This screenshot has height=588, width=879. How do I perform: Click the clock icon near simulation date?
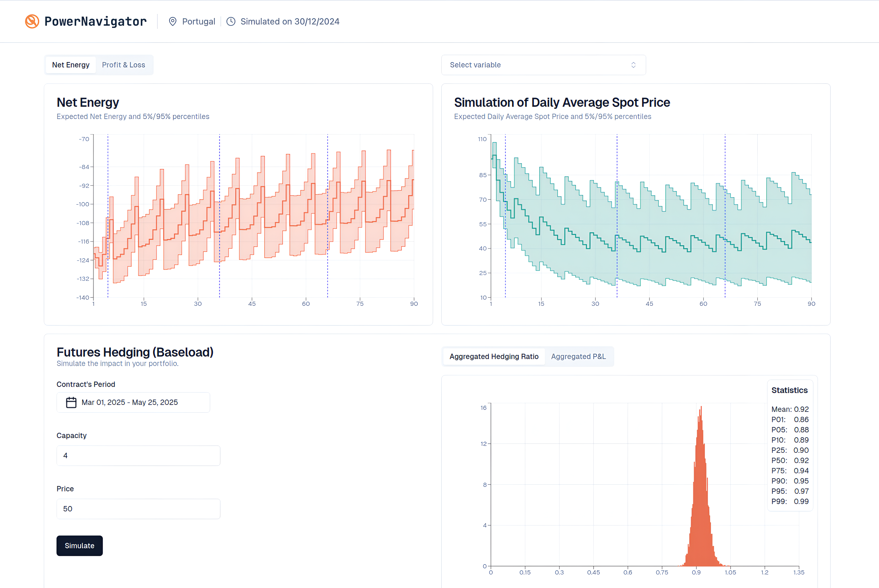pos(231,21)
